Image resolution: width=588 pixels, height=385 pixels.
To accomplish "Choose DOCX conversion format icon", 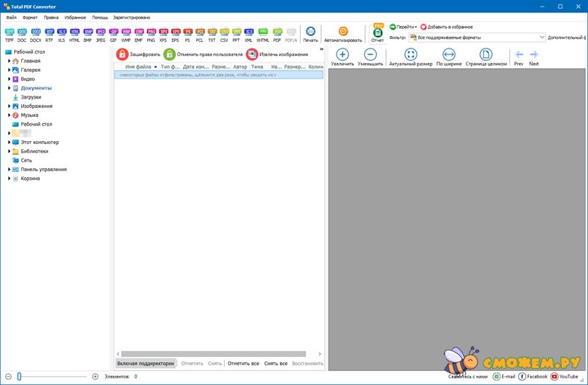I will [35, 35].
